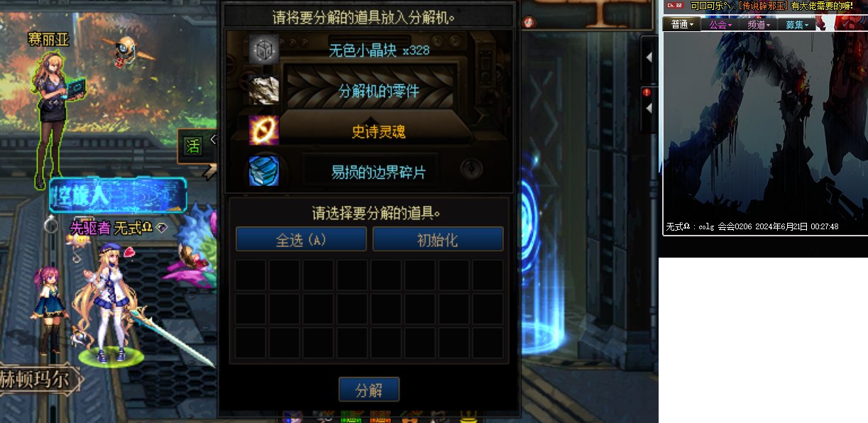The width and height of the screenshot is (868, 423).
Task: Click the colorless small crystal cube icon
Action: point(263,50)
